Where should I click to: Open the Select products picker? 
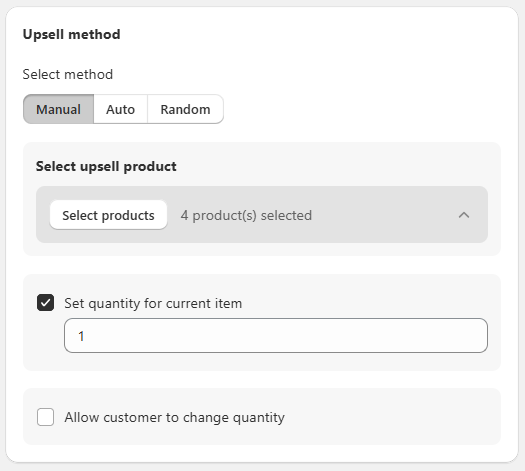click(x=108, y=215)
